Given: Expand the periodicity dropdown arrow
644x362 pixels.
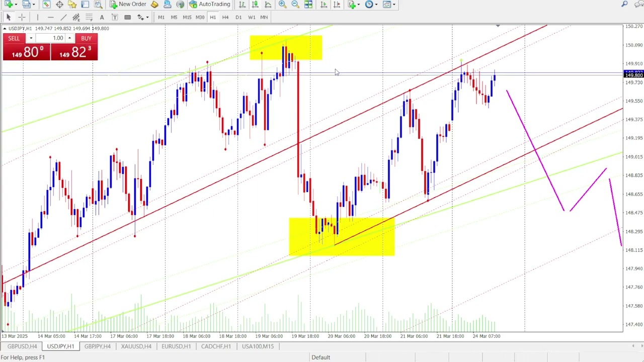Looking at the screenshot, I should 376,5.
